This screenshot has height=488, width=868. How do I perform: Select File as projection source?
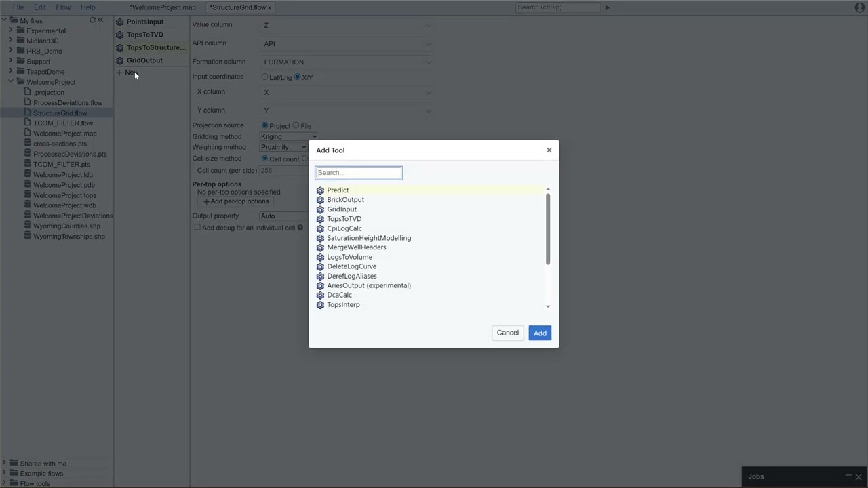click(x=296, y=125)
